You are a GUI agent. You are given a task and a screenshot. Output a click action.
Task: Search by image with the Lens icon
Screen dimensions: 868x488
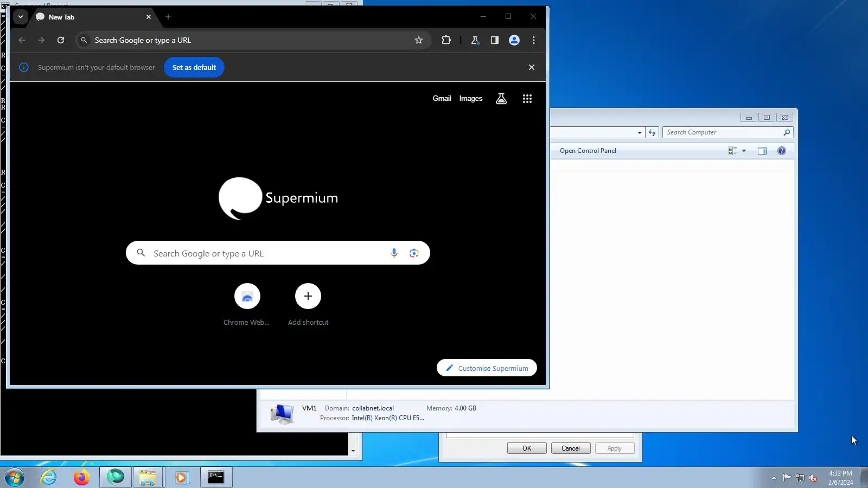(x=414, y=253)
